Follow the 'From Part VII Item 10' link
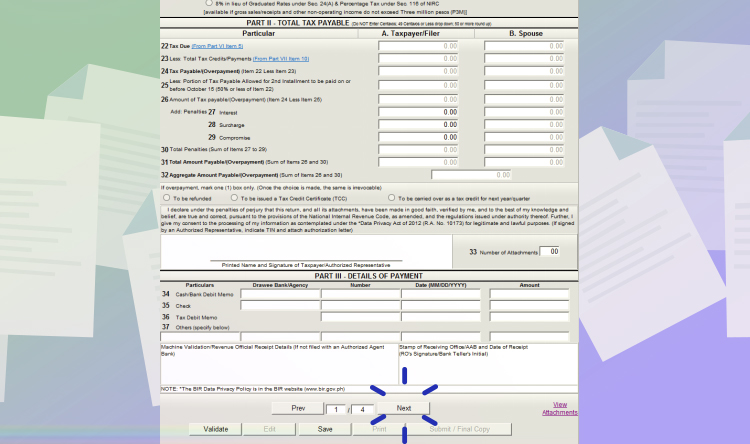 pyautogui.click(x=282, y=59)
